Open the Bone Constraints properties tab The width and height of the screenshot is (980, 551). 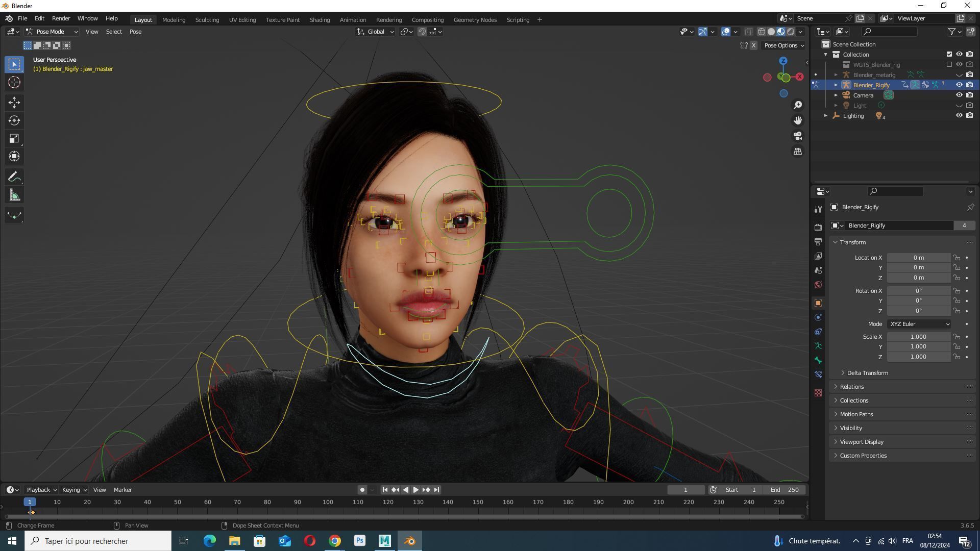818,374
